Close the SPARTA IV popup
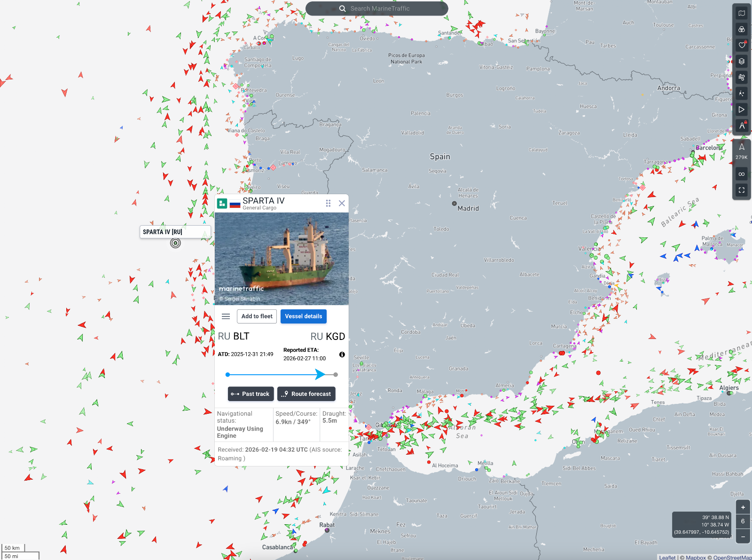 [342, 203]
